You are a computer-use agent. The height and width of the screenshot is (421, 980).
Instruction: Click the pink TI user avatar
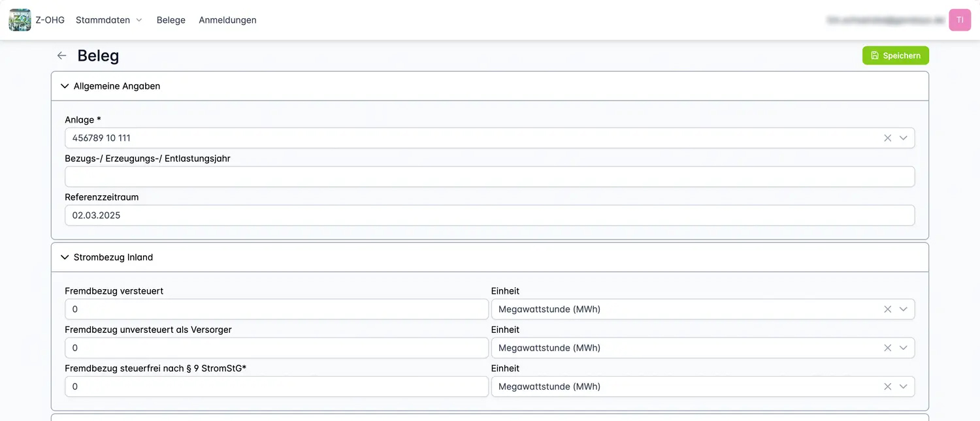click(x=960, y=20)
